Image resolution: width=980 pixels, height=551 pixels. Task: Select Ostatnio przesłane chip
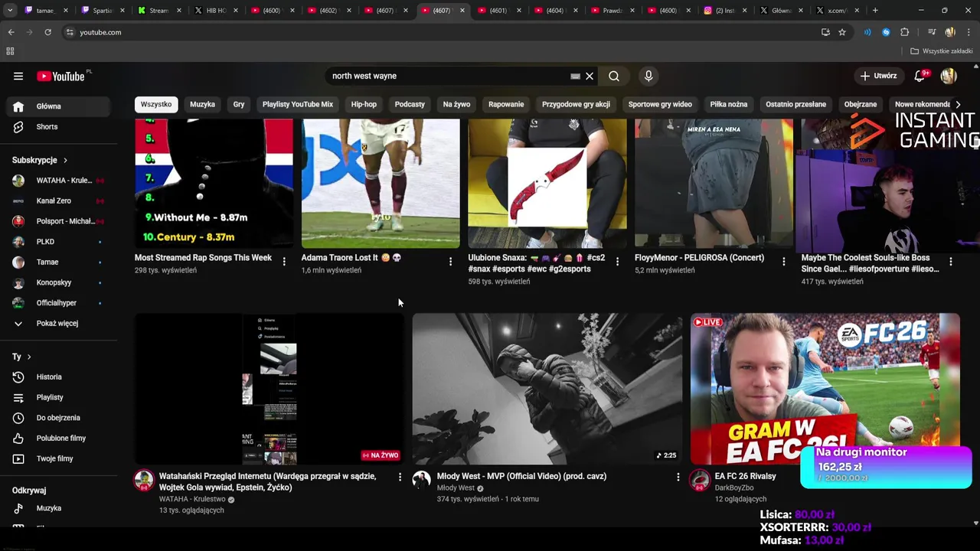coord(795,104)
